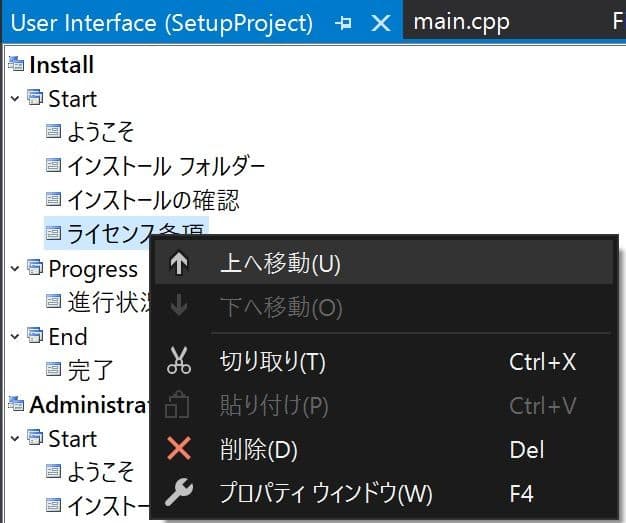
Task: Choose 上へ移動(U) from the context menu
Action: pyautogui.click(x=280, y=264)
